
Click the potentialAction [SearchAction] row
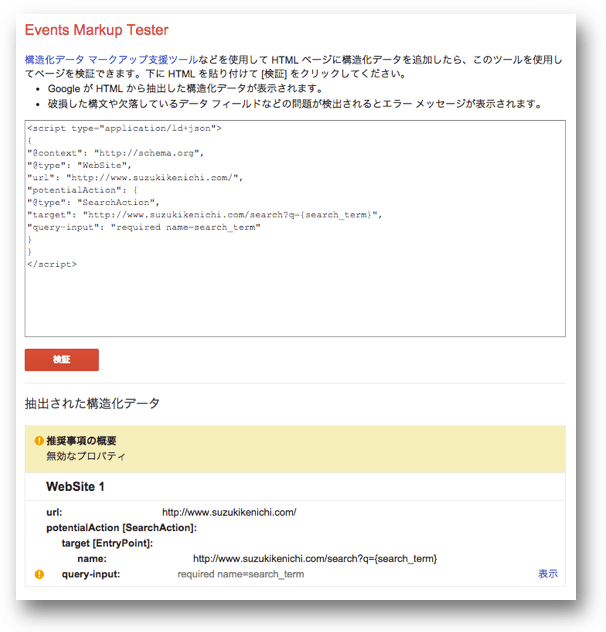click(x=121, y=528)
